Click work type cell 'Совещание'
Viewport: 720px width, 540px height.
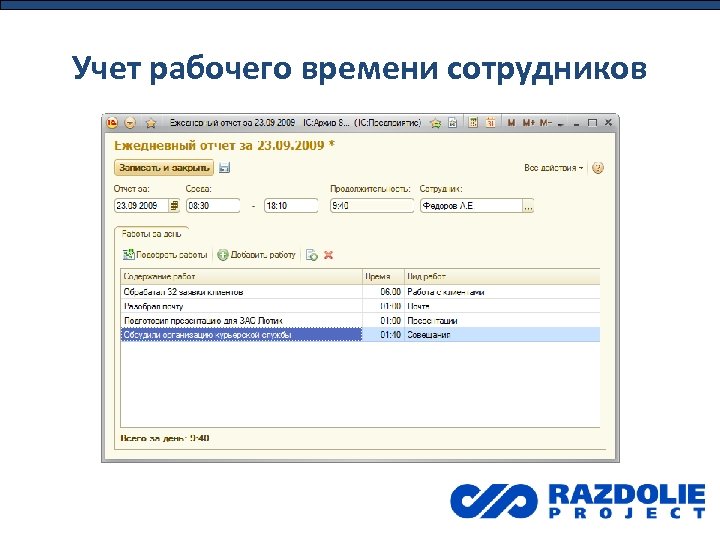pyautogui.click(x=502, y=335)
